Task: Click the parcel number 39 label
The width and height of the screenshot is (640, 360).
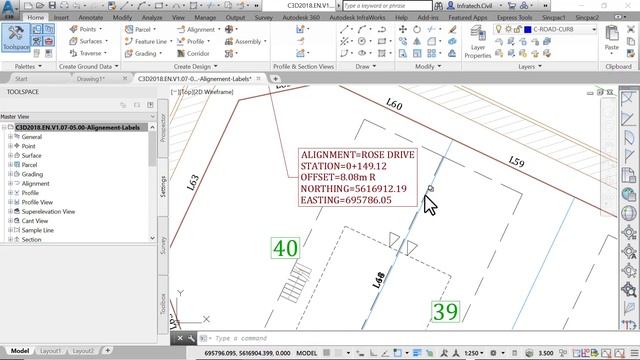Action: pos(445,311)
